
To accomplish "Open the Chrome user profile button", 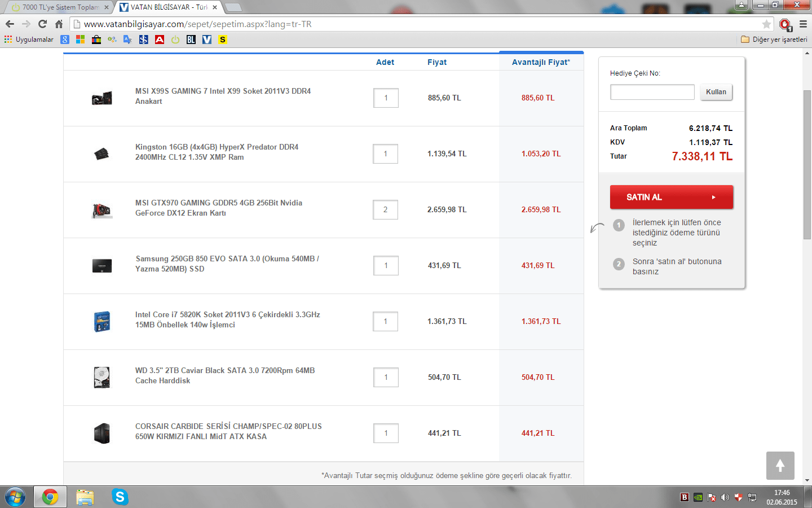I will pos(742,5).
